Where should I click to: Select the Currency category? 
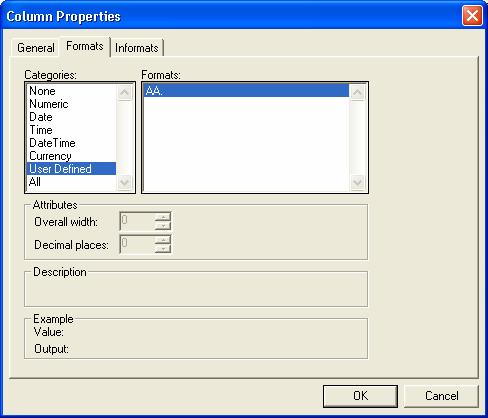pos(71,156)
